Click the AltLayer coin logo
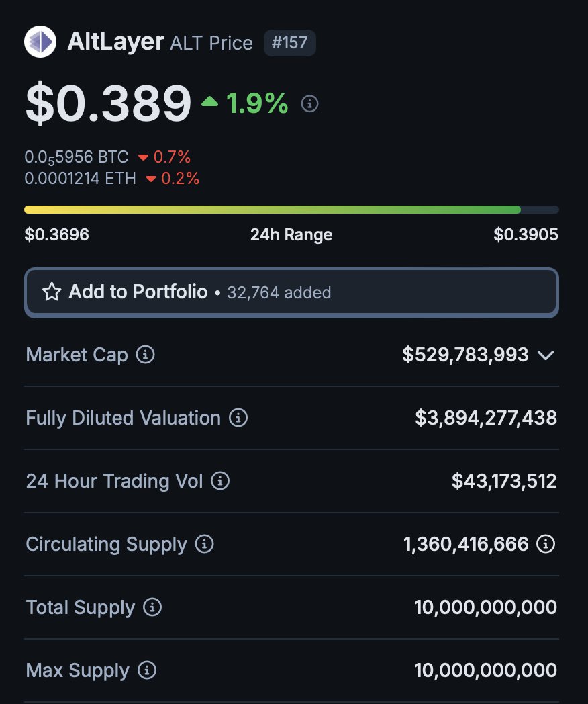The image size is (588, 704). (40, 42)
